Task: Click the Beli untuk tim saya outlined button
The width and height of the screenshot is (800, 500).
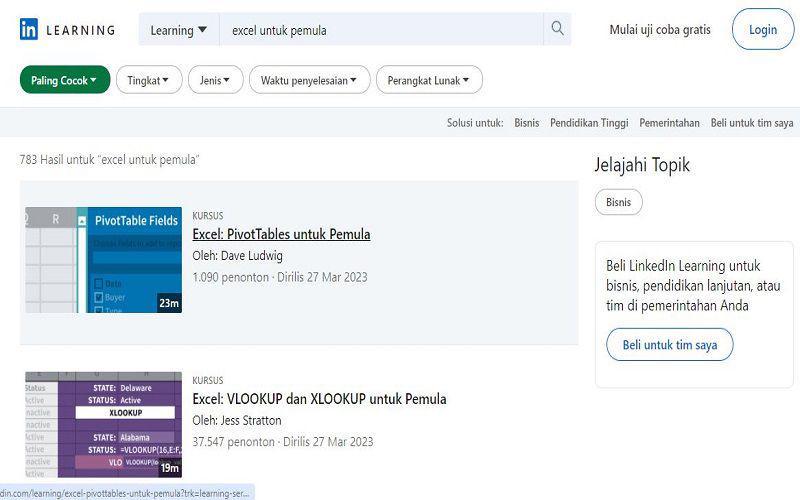Action: (x=669, y=345)
